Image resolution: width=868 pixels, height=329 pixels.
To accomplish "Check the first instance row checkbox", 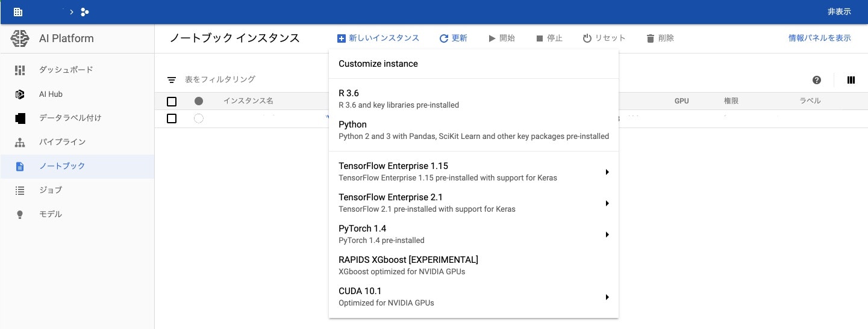I will point(172,118).
